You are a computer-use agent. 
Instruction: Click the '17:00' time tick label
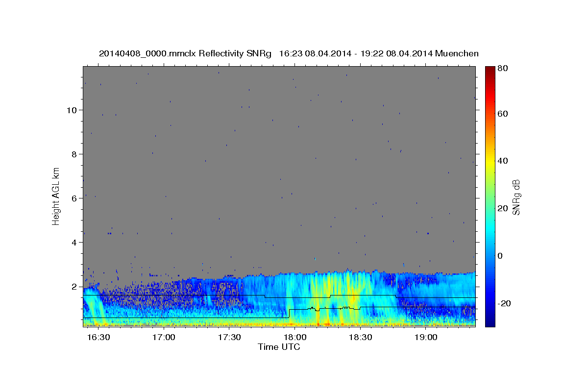[164, 338]
